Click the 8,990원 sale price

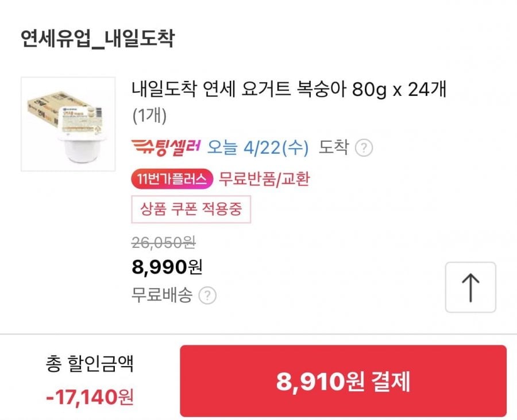[x=167, y=267]
